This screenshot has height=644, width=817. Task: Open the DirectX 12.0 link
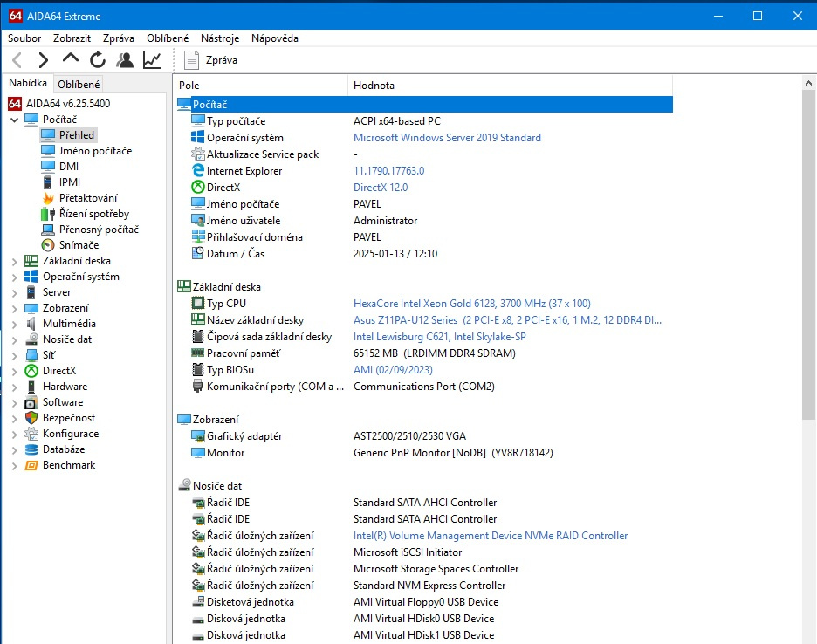[381, 187]
